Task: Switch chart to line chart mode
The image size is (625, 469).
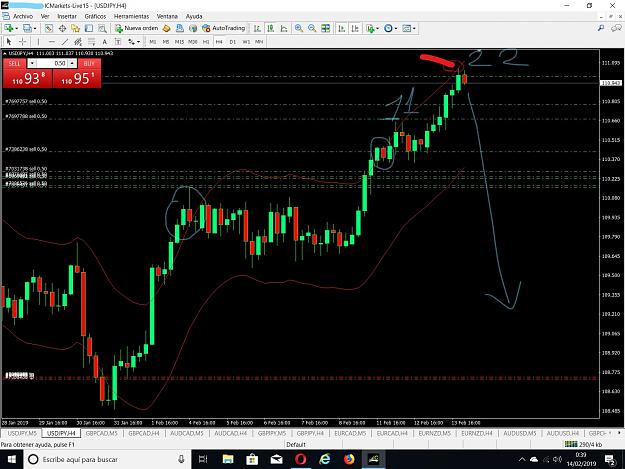Action: (284, 28)
